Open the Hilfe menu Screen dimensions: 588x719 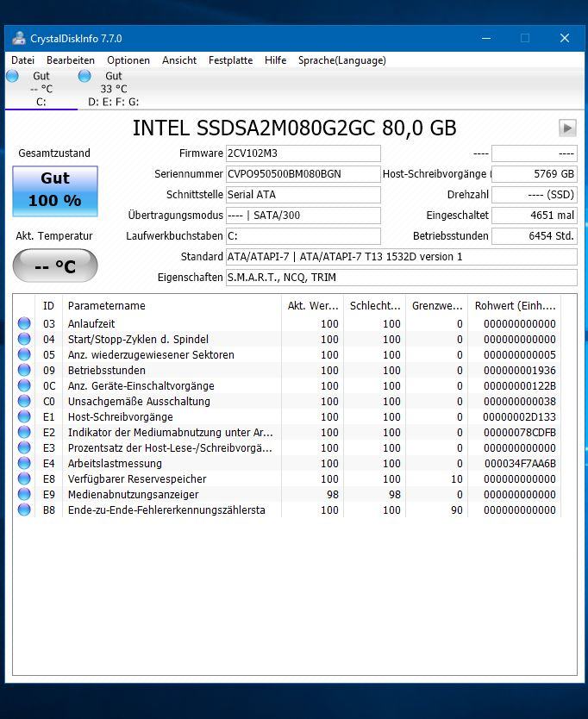coord(275,60)
